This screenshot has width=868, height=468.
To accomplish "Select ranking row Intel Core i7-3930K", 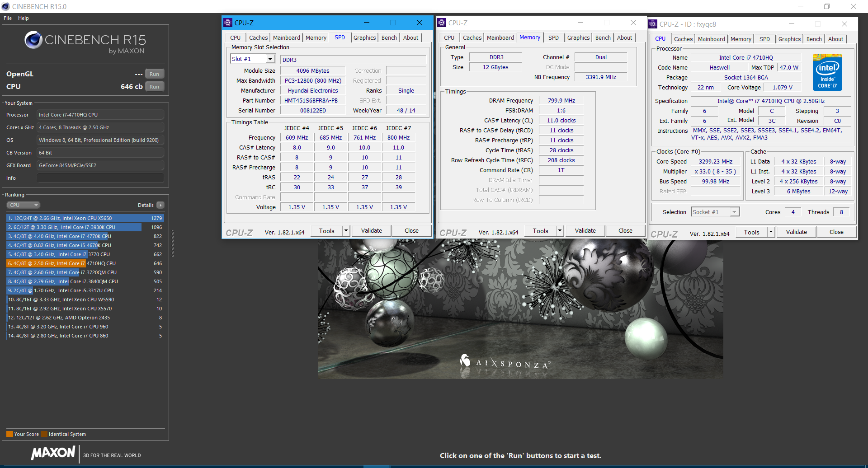I will pyautogui.click(x=85, y=227).
